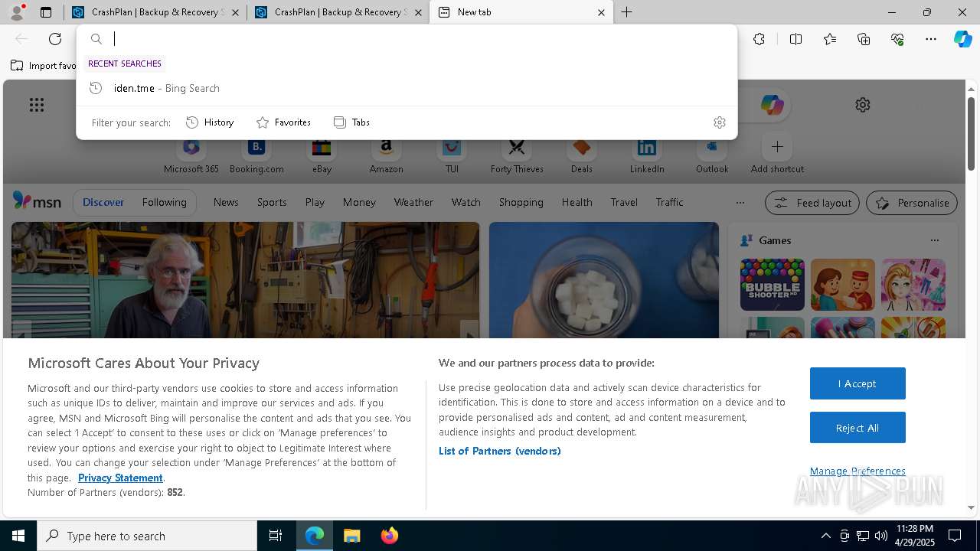Image resolution: width=980 pixels, height=551 pixels.
Task: Launch Firefox from the taskbar
Action: [x=390, y=536]
